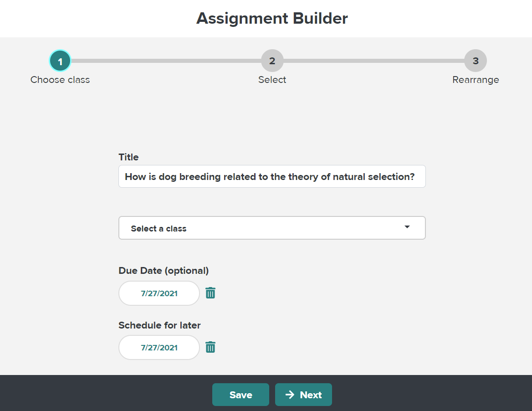Screen dimensions: 532x411
Task: Jump to step 3 Rearrange
Action: pyautogui.click(x=476, y=61)
